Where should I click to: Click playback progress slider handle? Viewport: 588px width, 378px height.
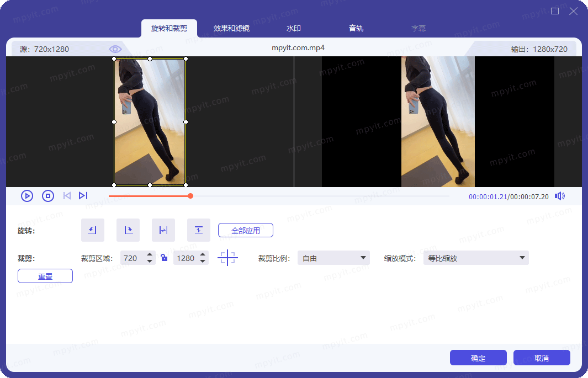click(x=190, y=196)
